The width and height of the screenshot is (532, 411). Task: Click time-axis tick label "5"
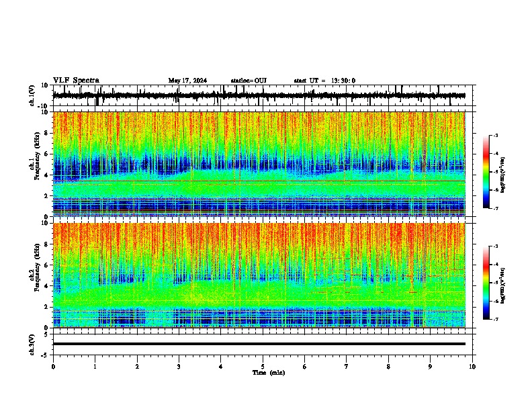[x=263, y=367]
